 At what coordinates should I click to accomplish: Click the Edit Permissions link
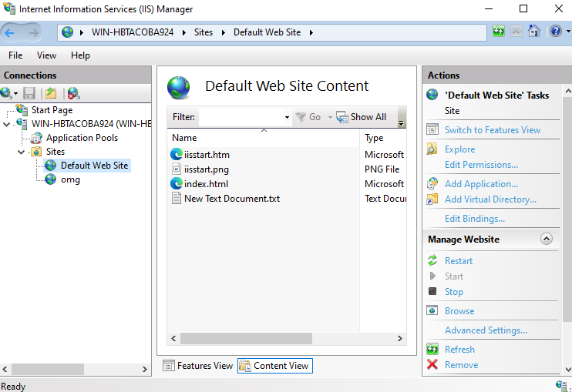[x=481, y=165]
